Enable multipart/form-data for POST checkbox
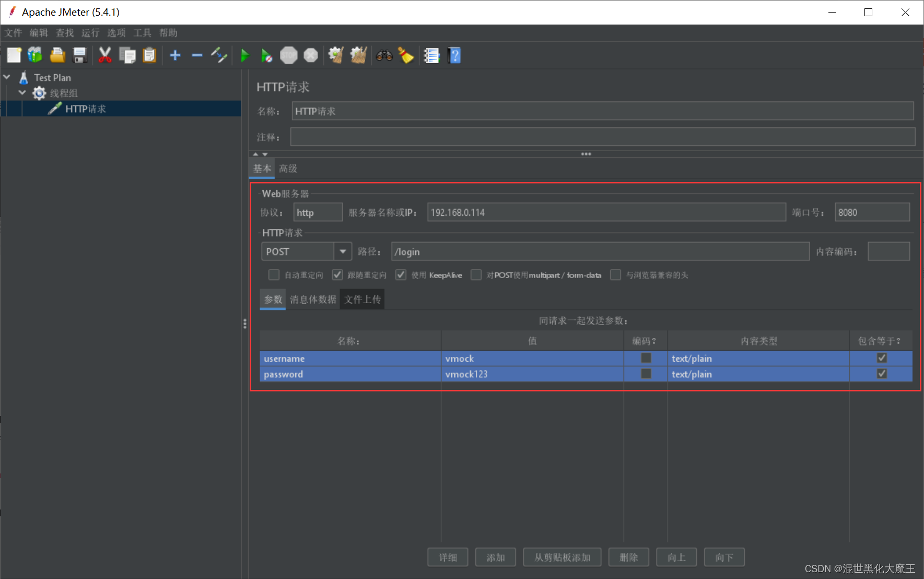The width and height of the screenshot is (924, 579). 476,275
